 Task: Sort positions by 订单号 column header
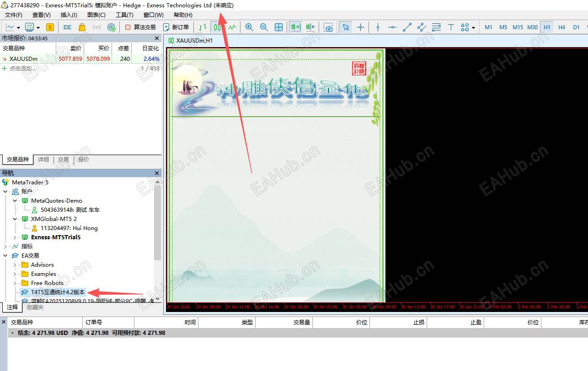108,323
